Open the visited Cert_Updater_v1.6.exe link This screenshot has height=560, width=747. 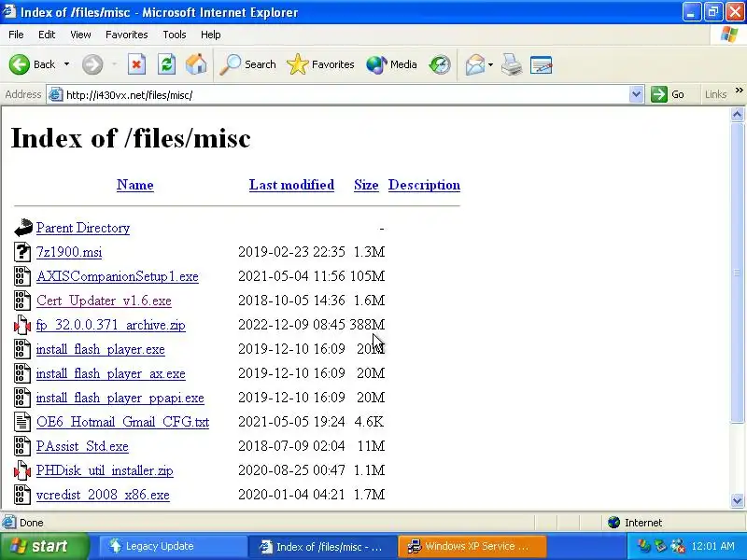click(104, 301)
